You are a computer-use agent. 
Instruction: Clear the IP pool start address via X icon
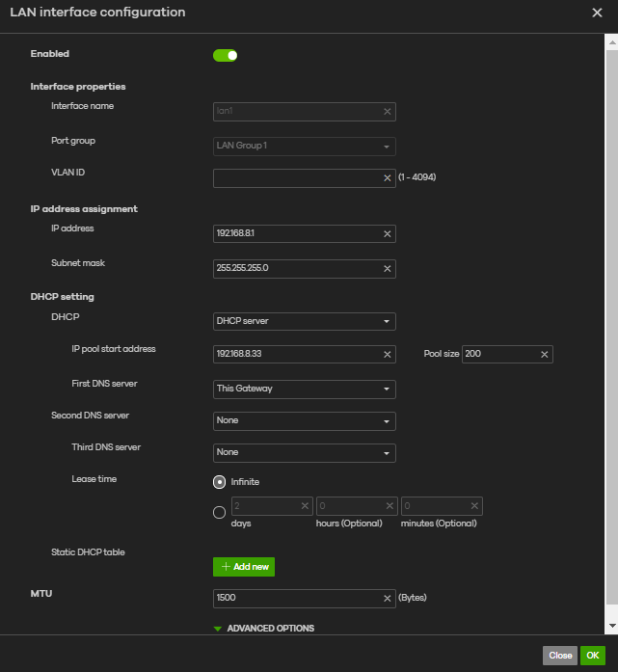(388, 355)
